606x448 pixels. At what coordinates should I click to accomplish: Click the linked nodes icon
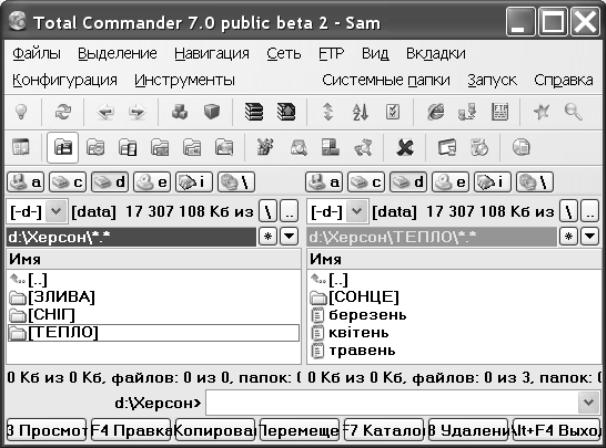(363, 148)
